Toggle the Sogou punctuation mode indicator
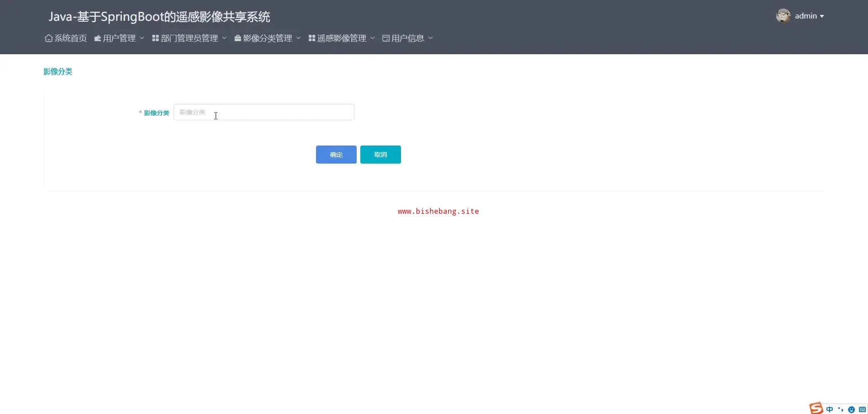Screen dimensions: 868x414 click(x=840, y=409)
